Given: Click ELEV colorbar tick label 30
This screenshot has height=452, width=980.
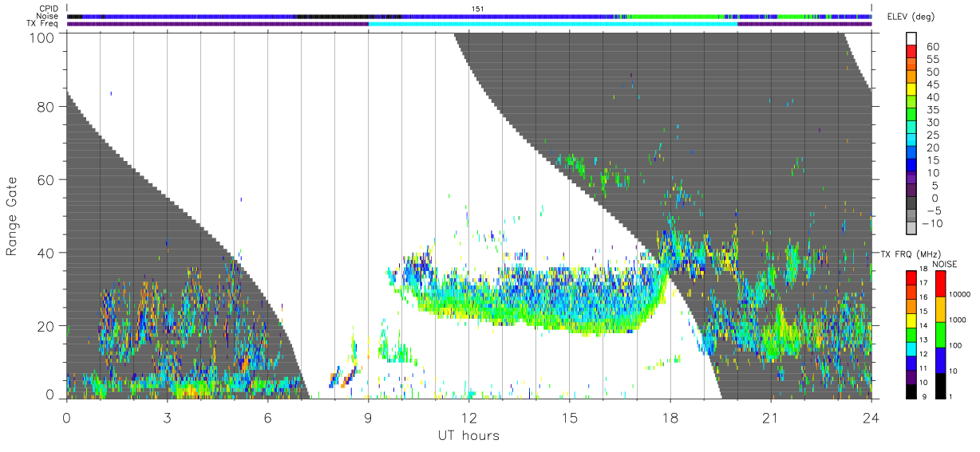Looking at the screenshot, I should (932, 123).
